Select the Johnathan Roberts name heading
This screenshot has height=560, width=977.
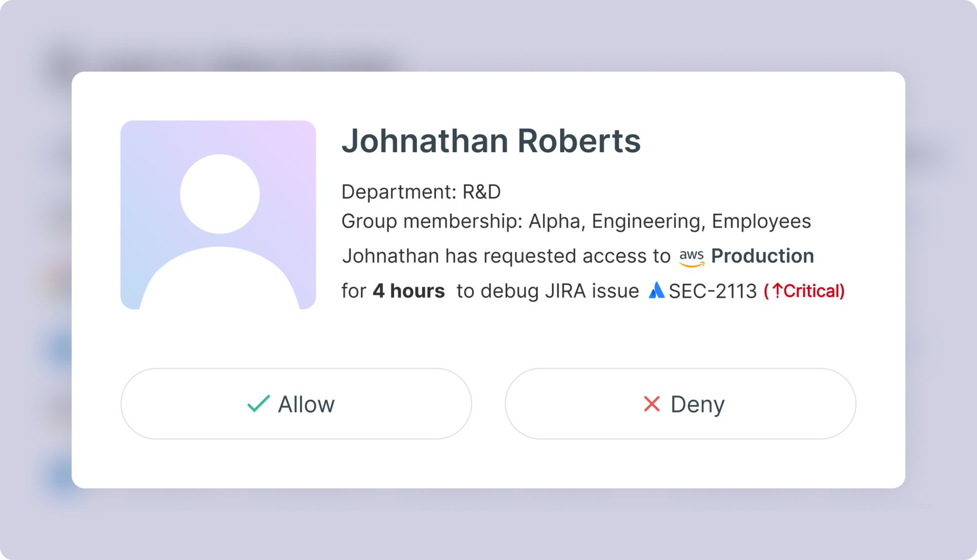click(491, 141)
